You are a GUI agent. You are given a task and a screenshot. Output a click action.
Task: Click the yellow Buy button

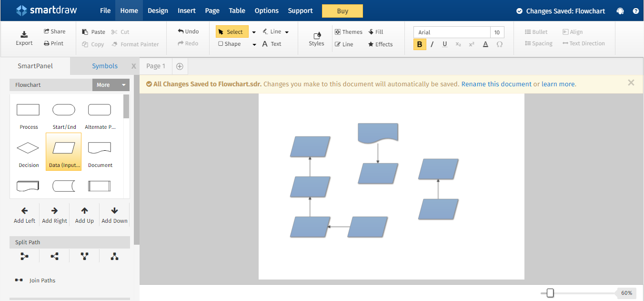tap(342, 11)
